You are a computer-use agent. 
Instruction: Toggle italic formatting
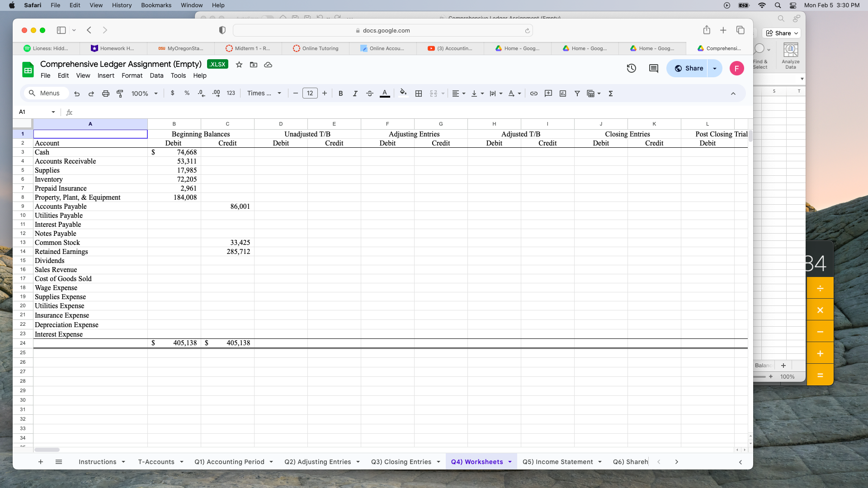355,93
